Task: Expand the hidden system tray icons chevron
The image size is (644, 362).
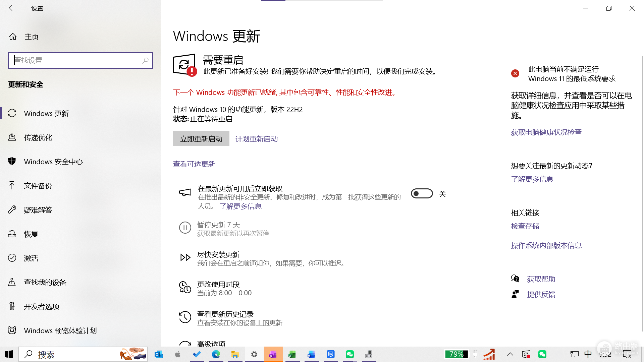Action: coord(510,354)
